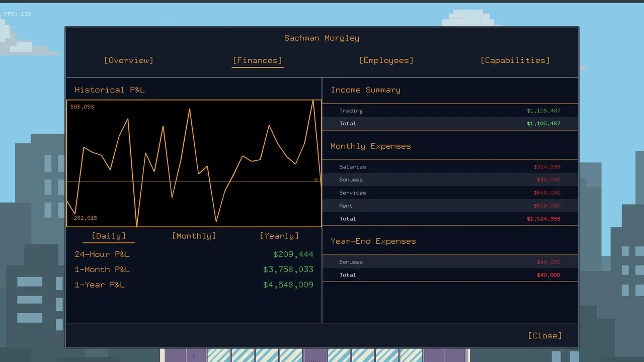Select the Services expense row
Viewport: 644px width, 362px height.
pos(450,193)
